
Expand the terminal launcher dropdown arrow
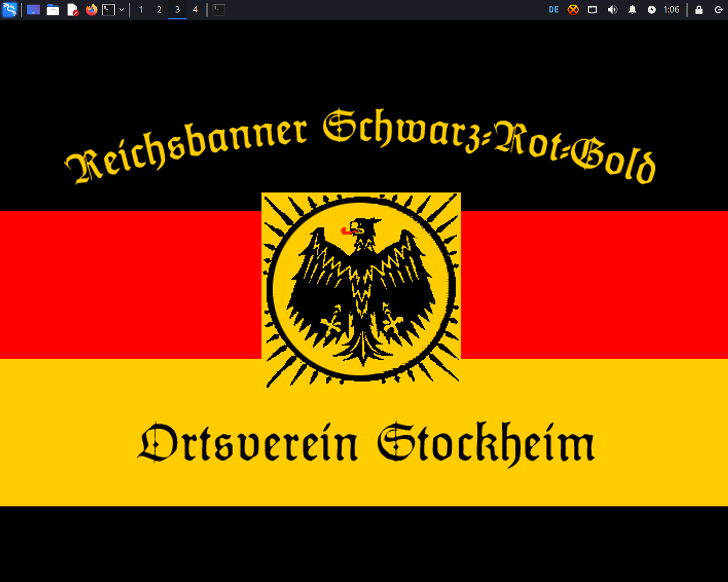coord(122,10)
